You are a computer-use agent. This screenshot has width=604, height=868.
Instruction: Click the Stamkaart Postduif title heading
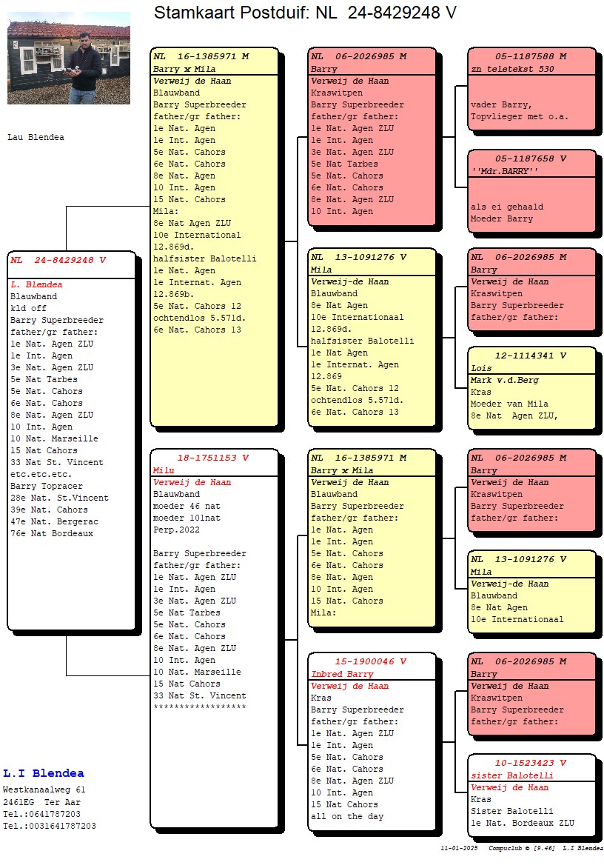pyautogui.click(x=305, y=13)
